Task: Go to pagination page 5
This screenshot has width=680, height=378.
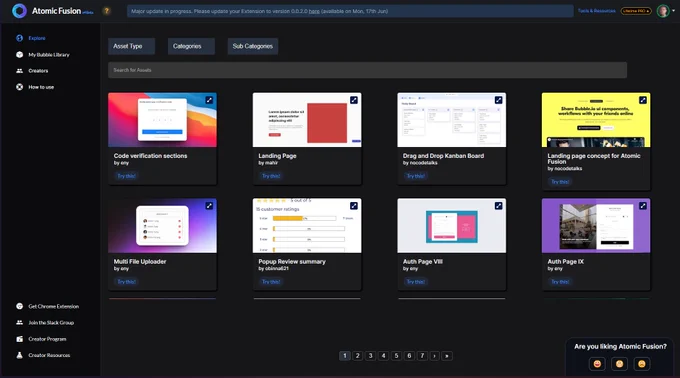Action: click(x=396, y=356)
